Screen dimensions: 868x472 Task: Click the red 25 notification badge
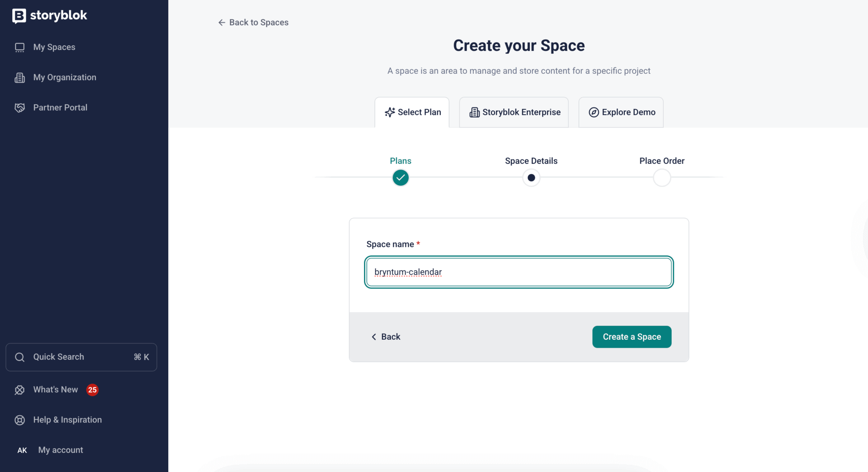point(92,390)
